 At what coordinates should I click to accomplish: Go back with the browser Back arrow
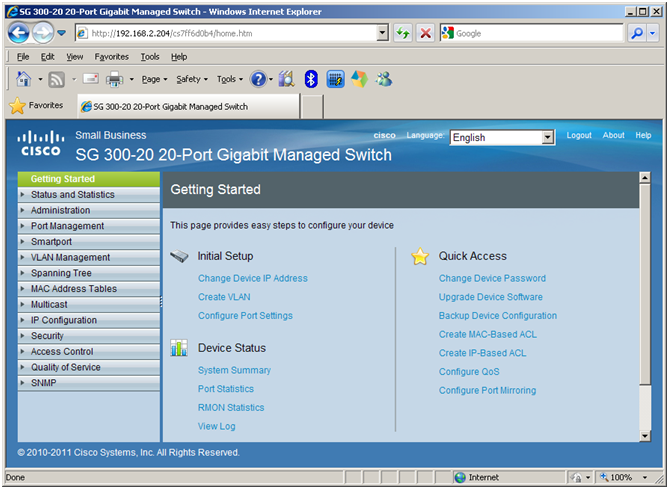18,33
